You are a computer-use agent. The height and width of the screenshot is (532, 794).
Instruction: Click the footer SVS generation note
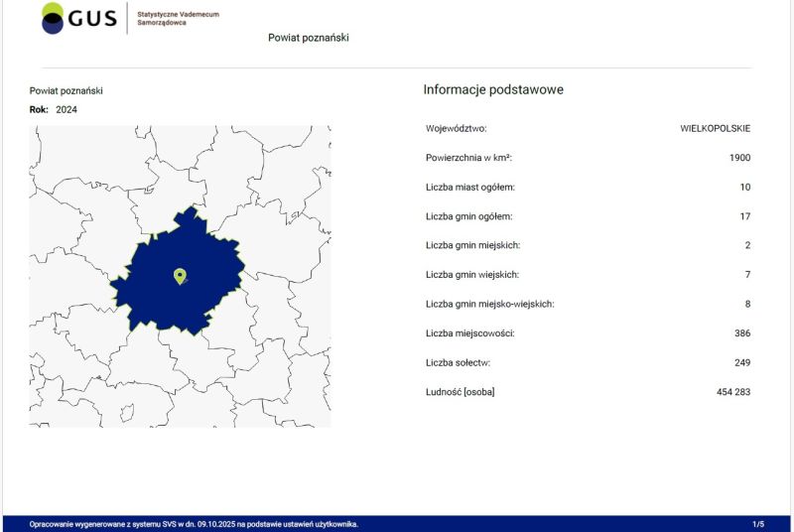[194, 524]
